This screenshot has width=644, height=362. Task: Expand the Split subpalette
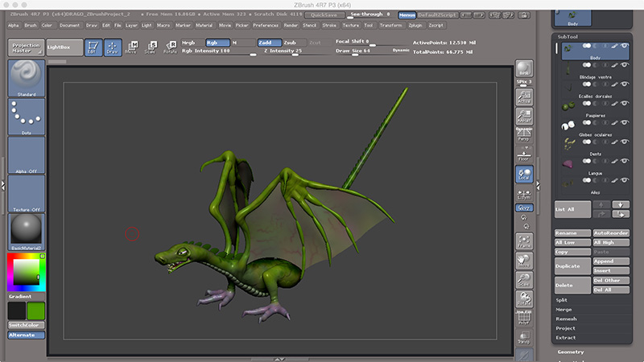click(x=562, y=299)
